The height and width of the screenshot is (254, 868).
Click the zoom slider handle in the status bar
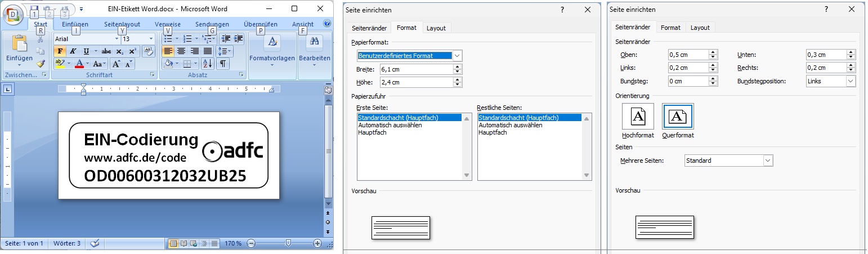(288, 243)
